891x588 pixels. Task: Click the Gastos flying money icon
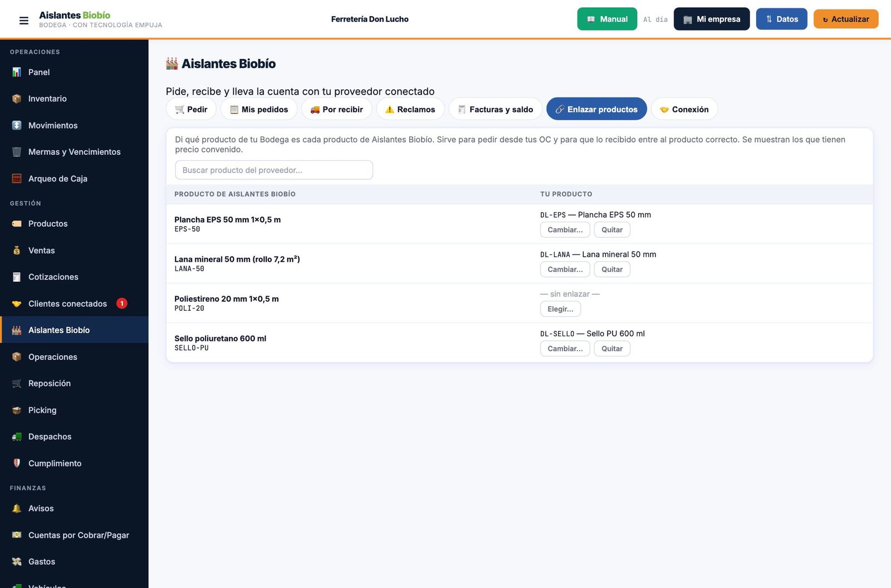tap(17, 562)
